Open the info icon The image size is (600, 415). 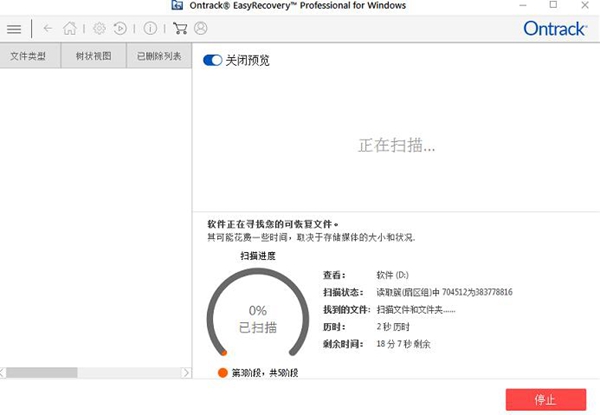[x=150, y=29]
